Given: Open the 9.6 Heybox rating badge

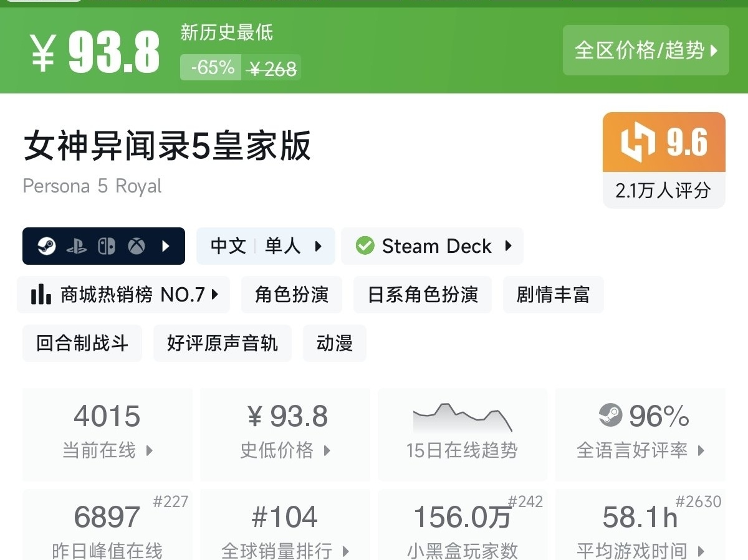Looking at the screenshot, I should click(664, 142).
